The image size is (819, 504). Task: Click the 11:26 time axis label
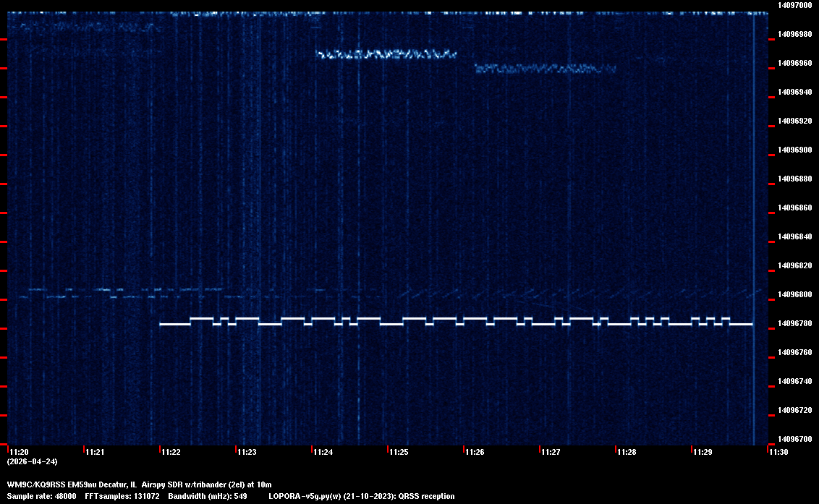tap(475, 453)
